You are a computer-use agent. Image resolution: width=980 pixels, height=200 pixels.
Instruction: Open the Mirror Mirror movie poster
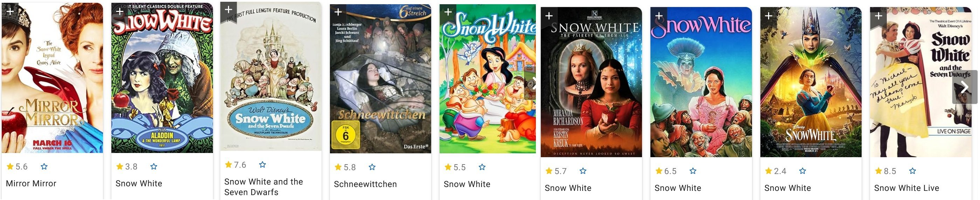(53, 78)
